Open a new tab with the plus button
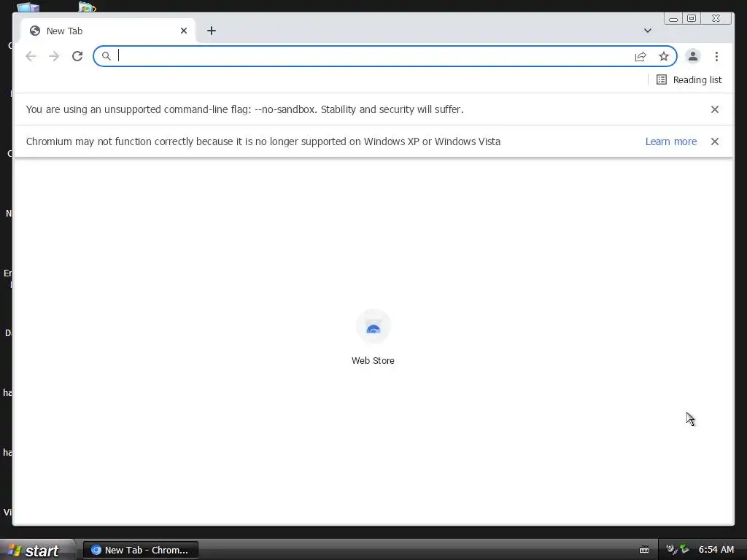The width and height of the screenshot is (747, 560). coord(212,31)
